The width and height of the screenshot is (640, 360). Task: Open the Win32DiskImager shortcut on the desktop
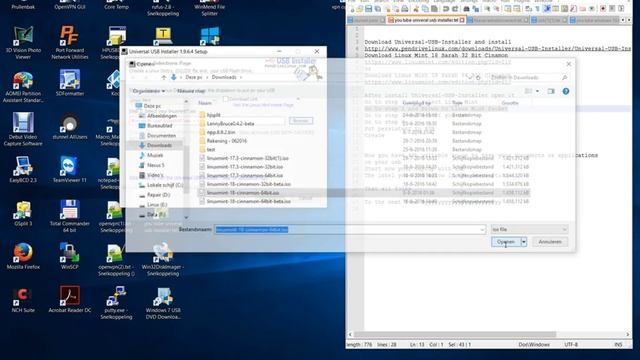click(162, 260)
